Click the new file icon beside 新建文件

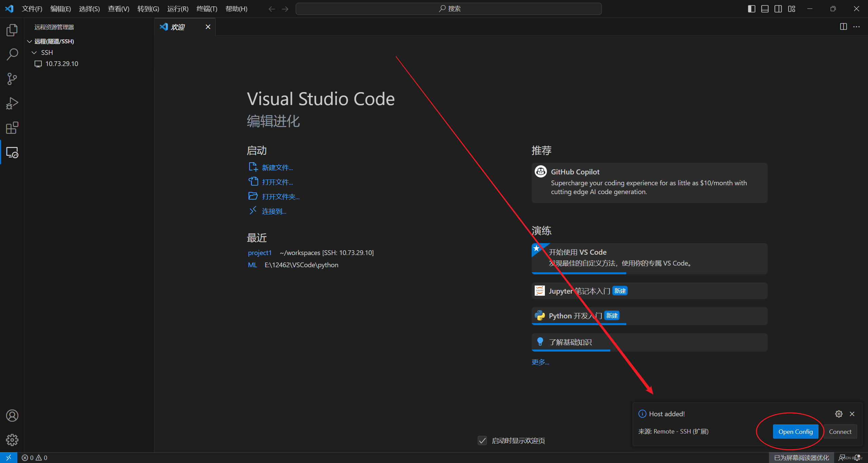[x=253, y=167]
